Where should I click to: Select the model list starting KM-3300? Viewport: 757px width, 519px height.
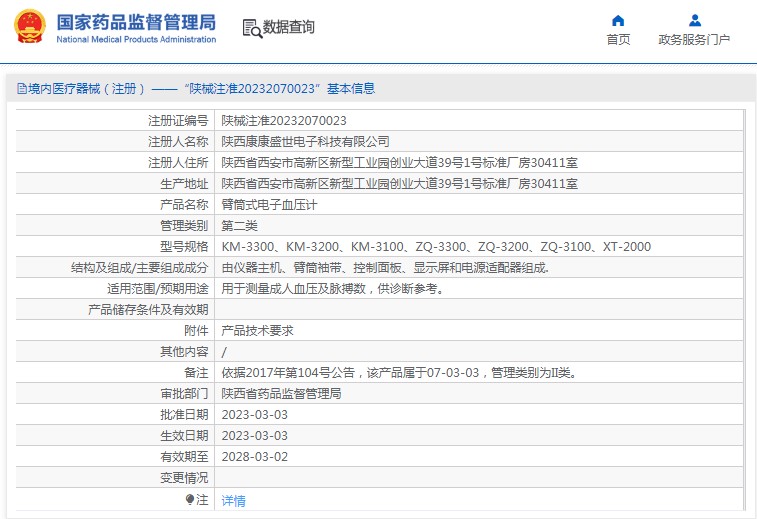[x=436, y=247]
